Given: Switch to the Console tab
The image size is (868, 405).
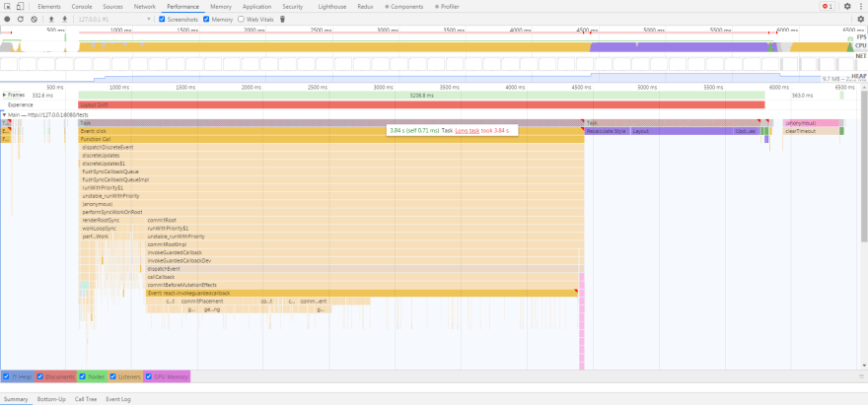Looking at the screenshot, I should (x=82, y=7).
